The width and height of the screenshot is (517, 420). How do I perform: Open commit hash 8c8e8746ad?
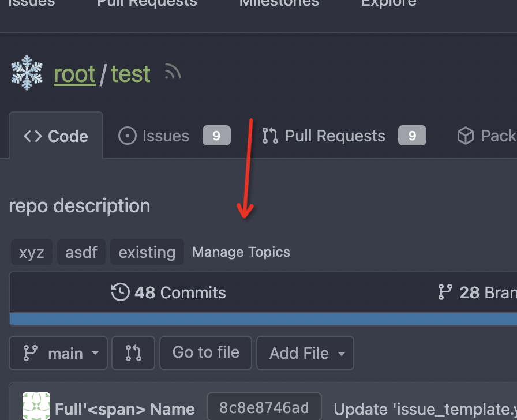pyautogui.click(x=264, y=407)
